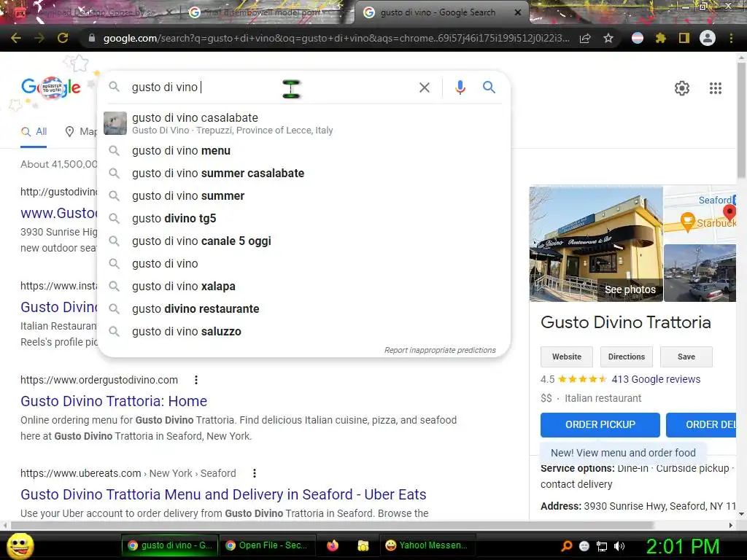Screen dimensions: 747x560
Task: Close the 'gusto di vino' browser tab
Action: [518, 12]
